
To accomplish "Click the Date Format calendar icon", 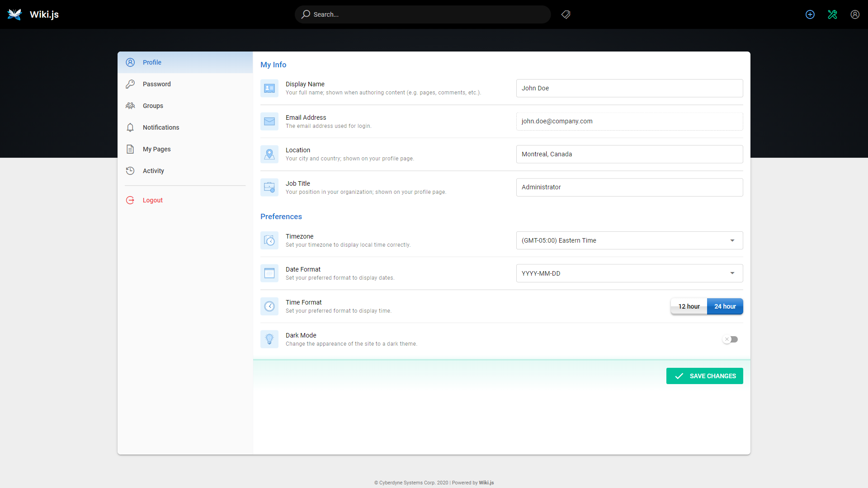I will [x=269, y=273].
